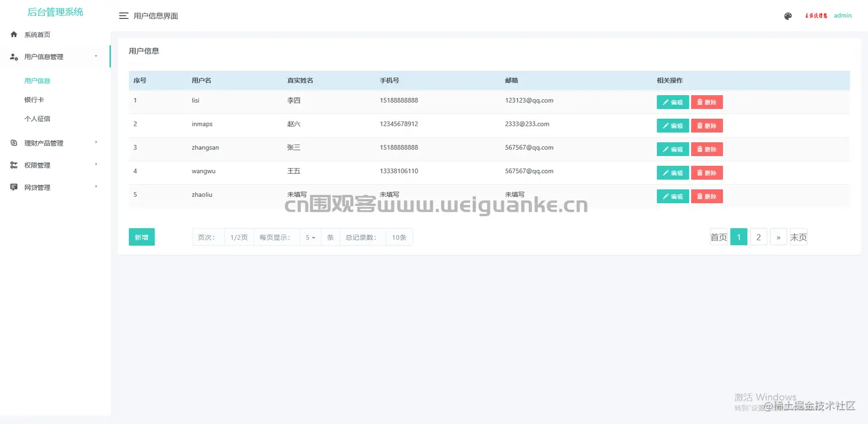The height and width of the screenshot is (424, 868).
Task: Click the icon beside 理财产品管理
Action: click(x=14, y=143)
